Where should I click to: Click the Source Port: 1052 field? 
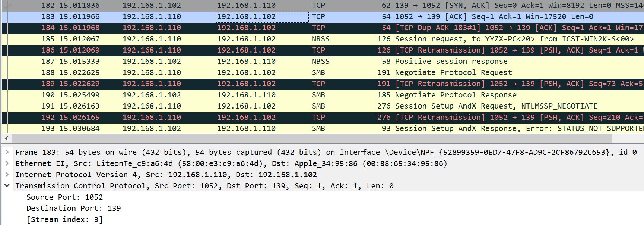click(x=64, y=197)
